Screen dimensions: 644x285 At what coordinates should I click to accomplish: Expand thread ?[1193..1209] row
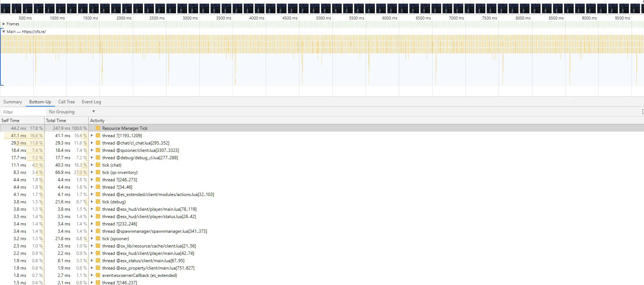pyautogui.click(x=92, y=136)
